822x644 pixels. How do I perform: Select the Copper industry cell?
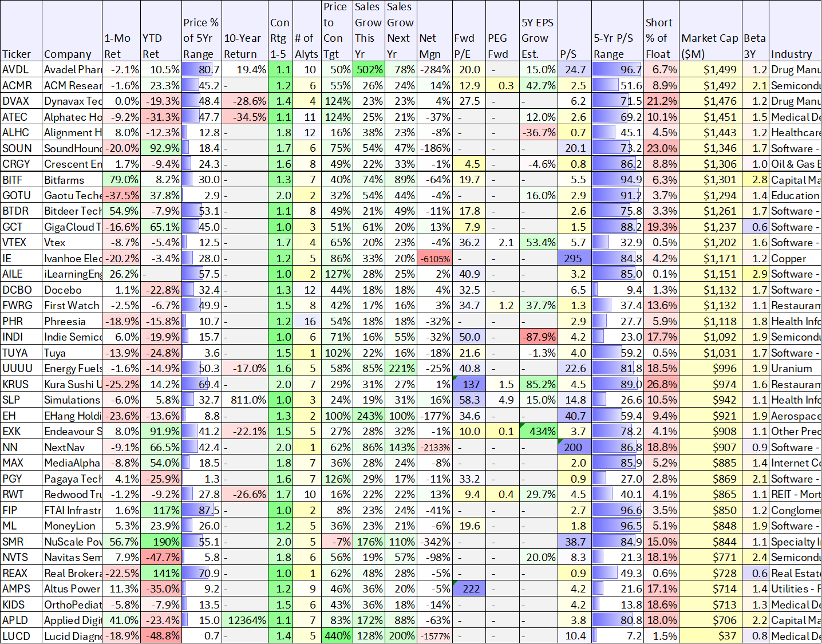click(796, 259)
